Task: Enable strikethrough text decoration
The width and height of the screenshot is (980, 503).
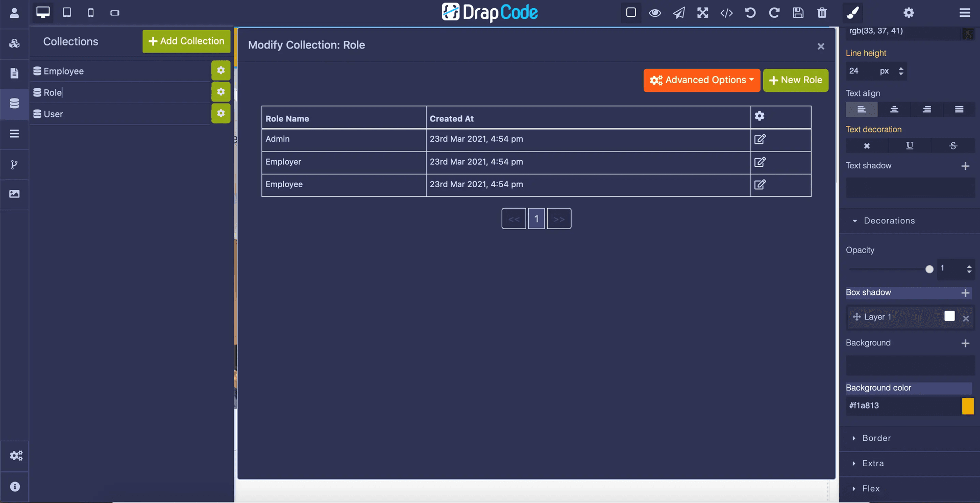Action: (x=952, y=146)
